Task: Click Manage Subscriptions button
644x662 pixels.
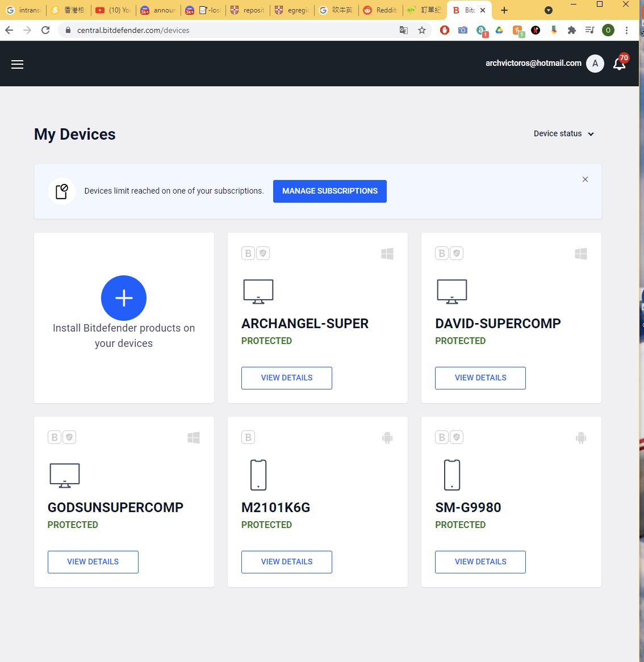Action: [x=330, y=191]
